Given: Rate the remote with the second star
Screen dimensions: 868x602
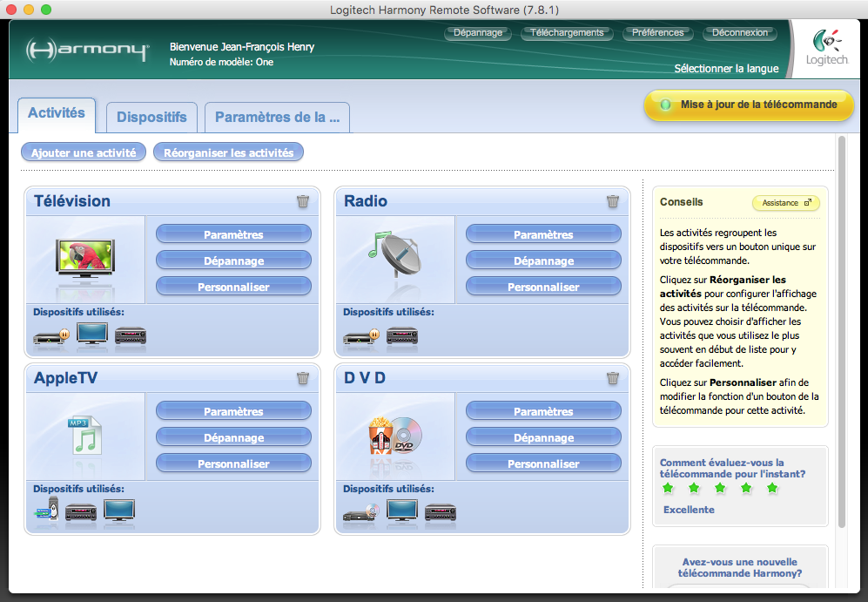Looking at the screenshot, I should [694, 488].
